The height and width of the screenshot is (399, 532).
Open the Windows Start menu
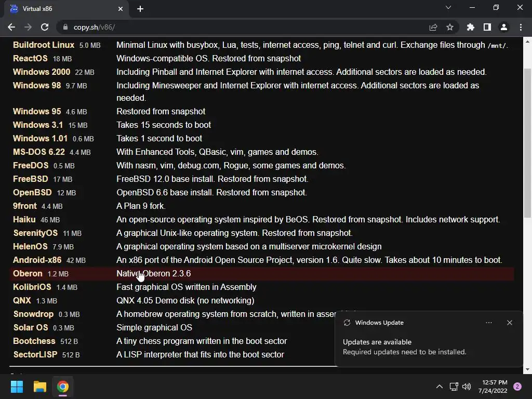(17, 387)
